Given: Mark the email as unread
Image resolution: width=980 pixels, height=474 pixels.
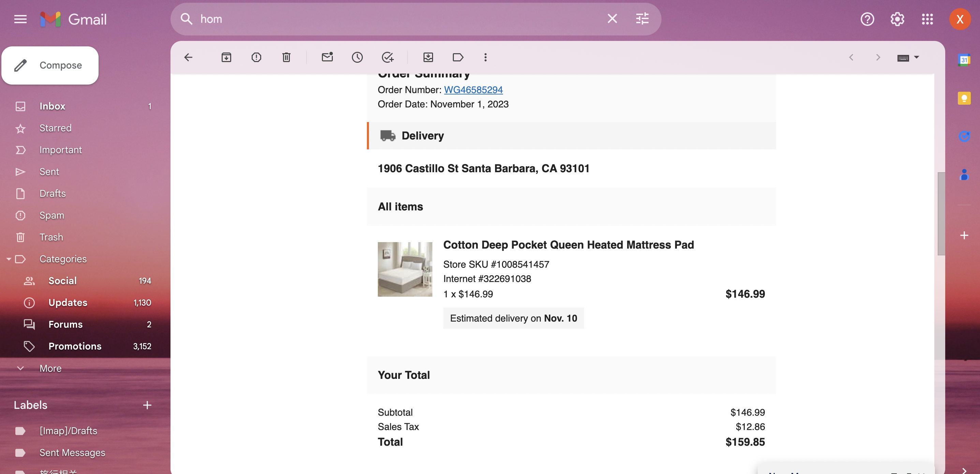Looking at the screenshot, I should pyautogui.click(x=327, y=57).
